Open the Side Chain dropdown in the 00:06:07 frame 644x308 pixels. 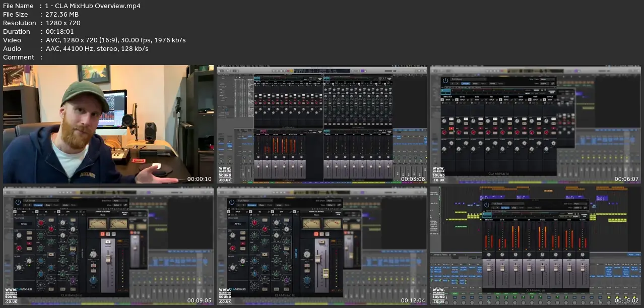548,79
